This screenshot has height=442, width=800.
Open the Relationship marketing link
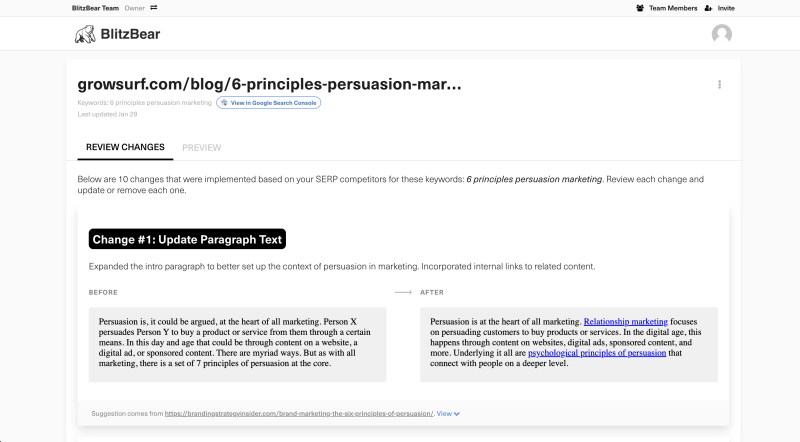626,322
